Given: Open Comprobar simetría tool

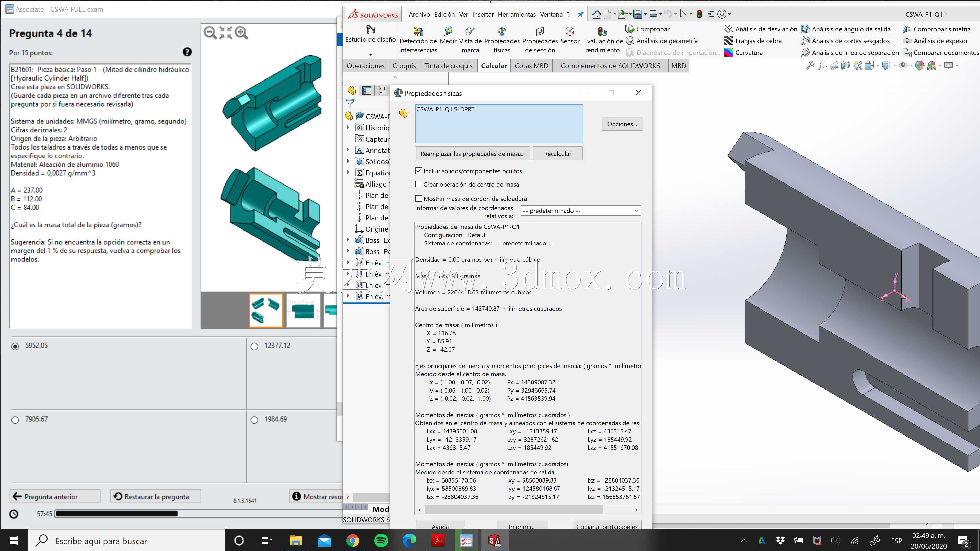Looking at the screenshot, I should click(x=937, y=29).
